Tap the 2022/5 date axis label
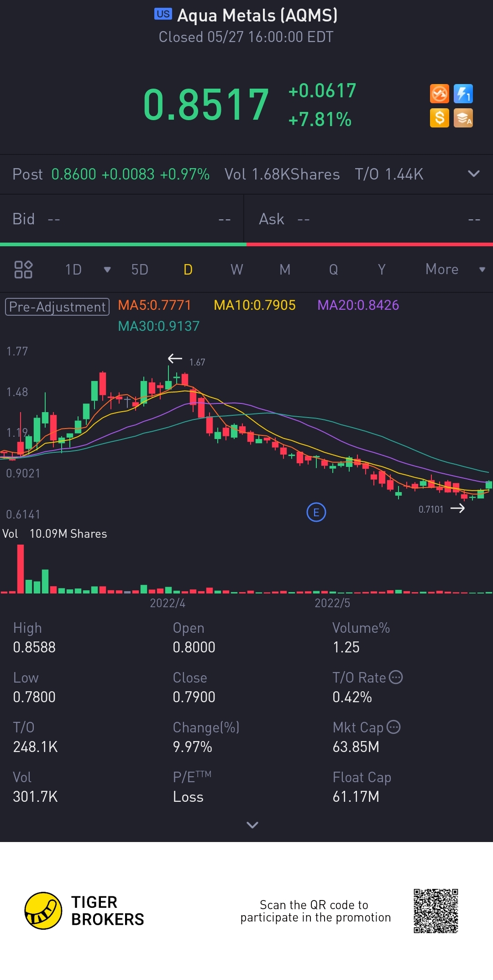 [332, 603]
